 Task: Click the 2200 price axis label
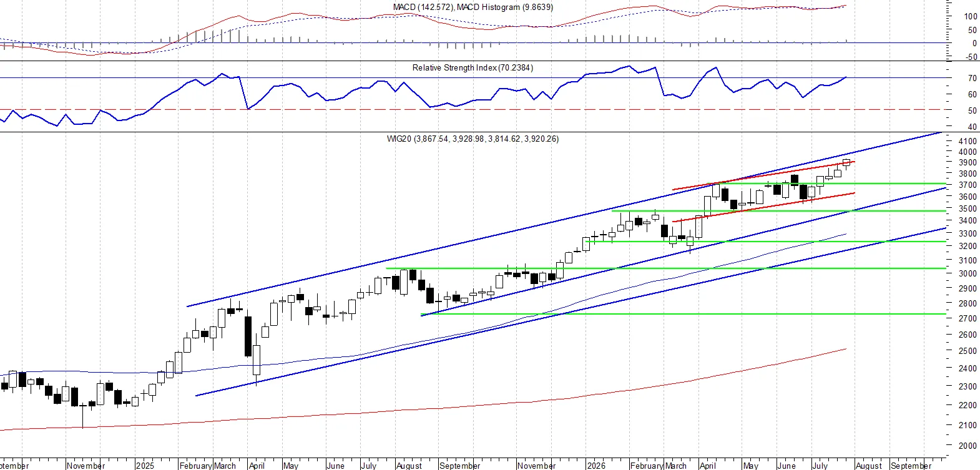click(968, 406)
